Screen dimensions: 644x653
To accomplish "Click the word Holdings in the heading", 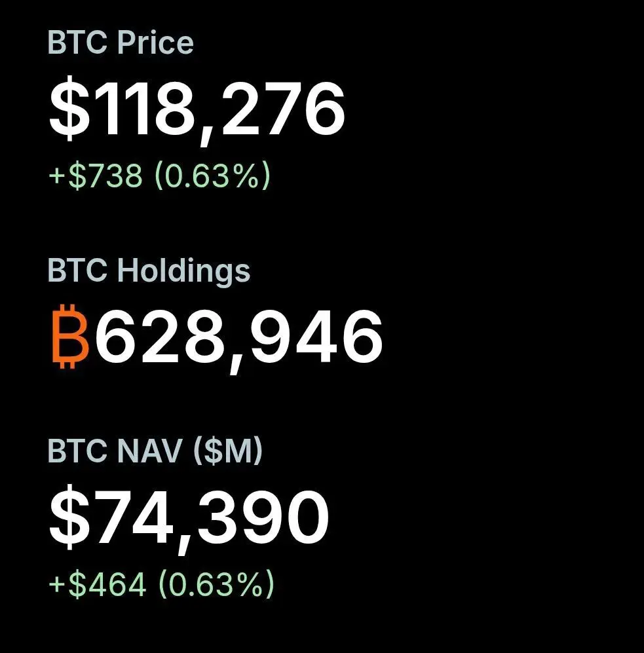I will (183, 272).
